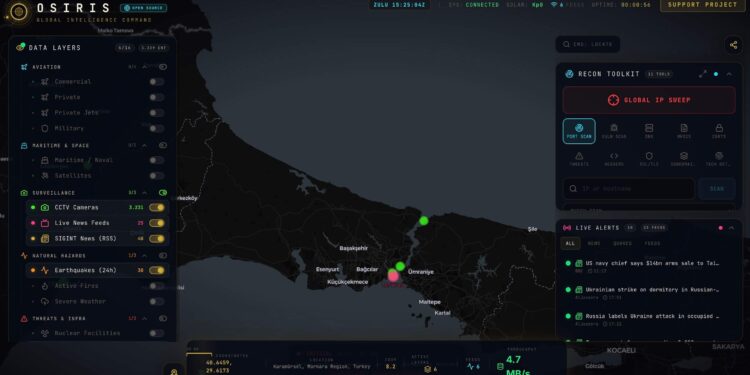
Task: Click the green marker beside Ümraniye
Action: [400, 266]
